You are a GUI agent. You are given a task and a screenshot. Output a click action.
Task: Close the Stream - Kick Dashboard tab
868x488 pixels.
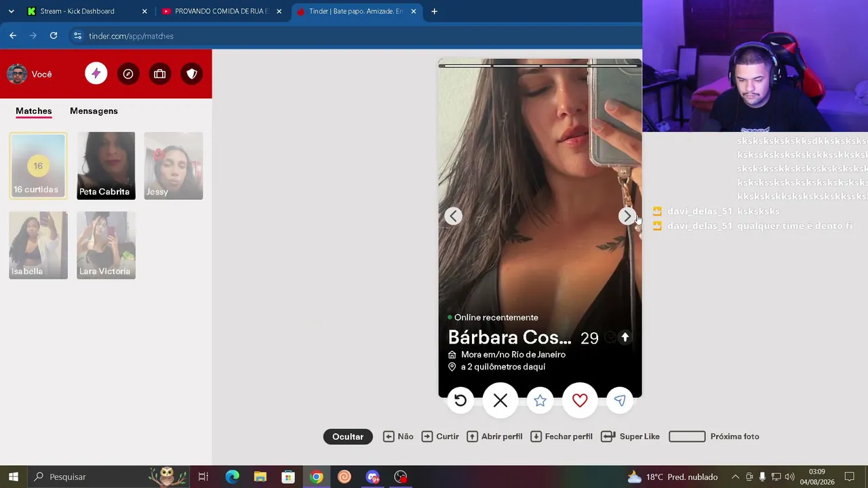tap(144, 12)
